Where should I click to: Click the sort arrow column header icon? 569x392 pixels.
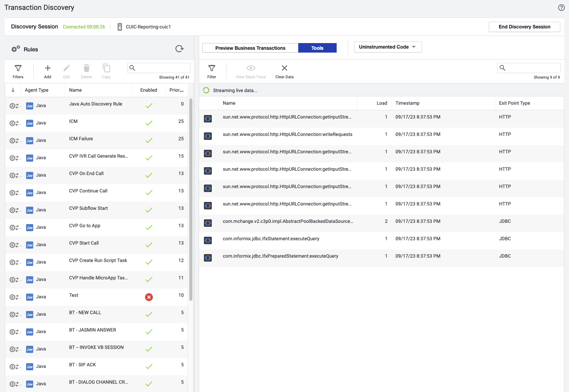[x=13, y=90]
